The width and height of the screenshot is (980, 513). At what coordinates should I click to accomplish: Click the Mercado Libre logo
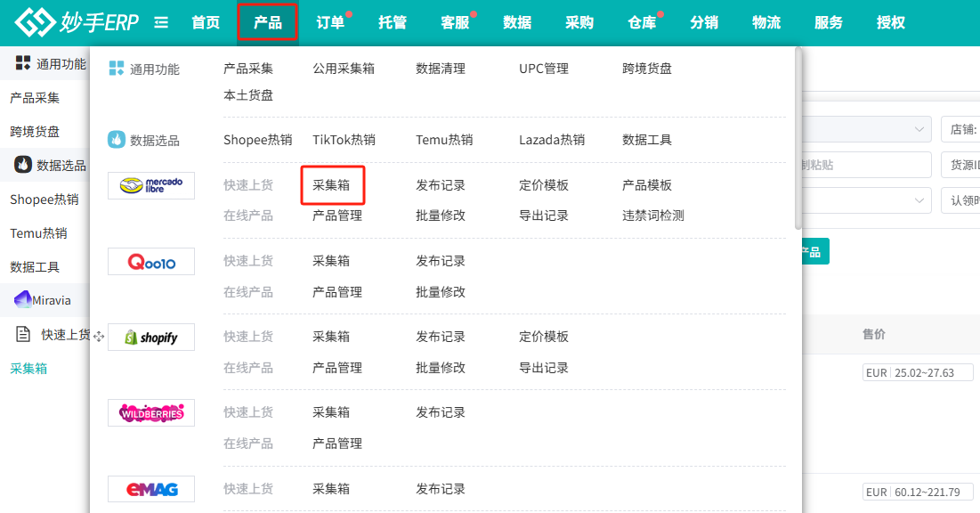[150, 185]
